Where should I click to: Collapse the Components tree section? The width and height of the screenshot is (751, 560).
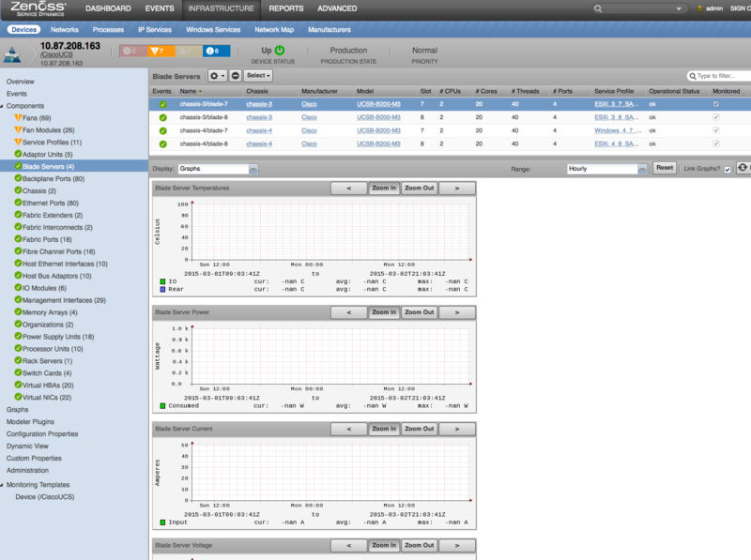coord(2,106)
